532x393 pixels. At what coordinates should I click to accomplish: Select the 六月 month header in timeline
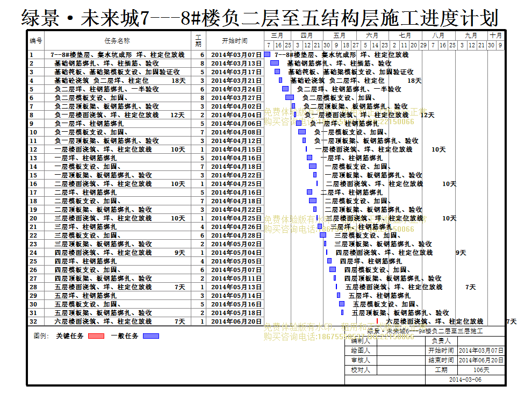[x=372, y=35]
